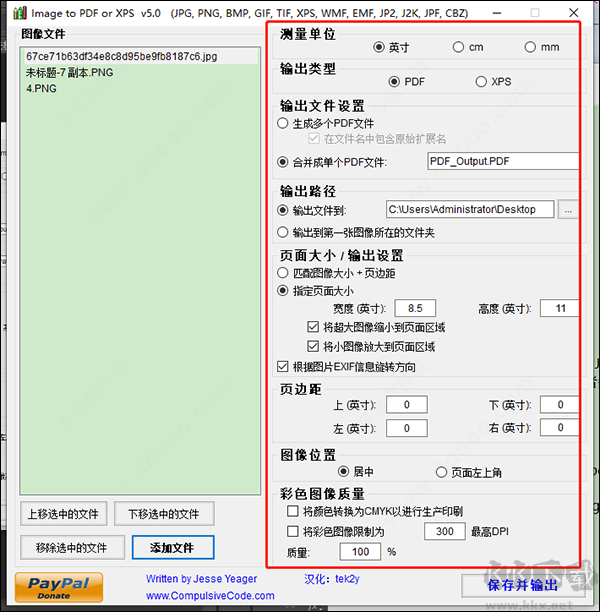The height and width of the screenshot is (612, 600).
Task: Open the www.CompulsiveCode.com link
Action: tap(210, 596)
